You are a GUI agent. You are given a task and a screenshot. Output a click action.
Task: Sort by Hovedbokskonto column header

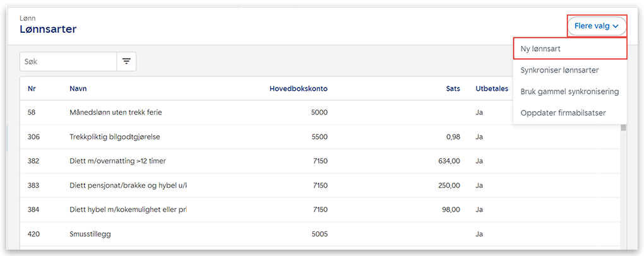coord(298,88)
